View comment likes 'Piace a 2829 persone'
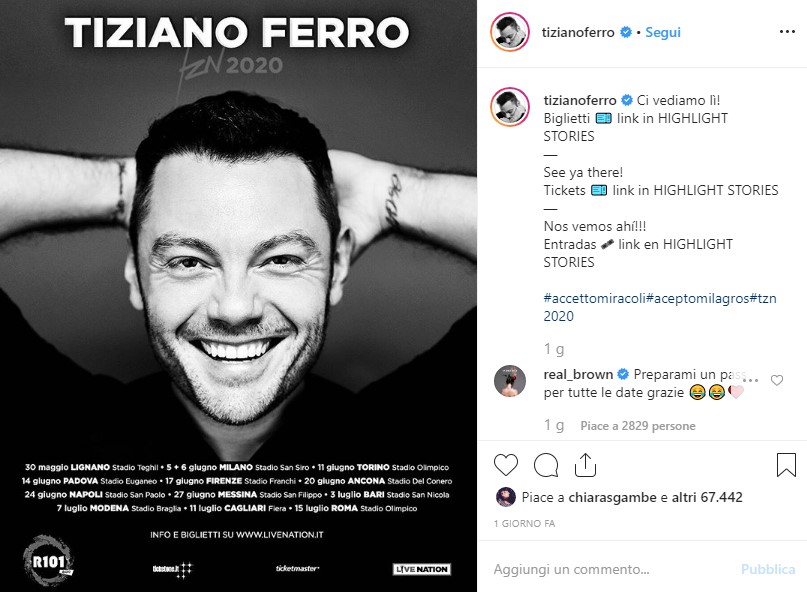This screenshot has height=592, width=807. point(638,426)
